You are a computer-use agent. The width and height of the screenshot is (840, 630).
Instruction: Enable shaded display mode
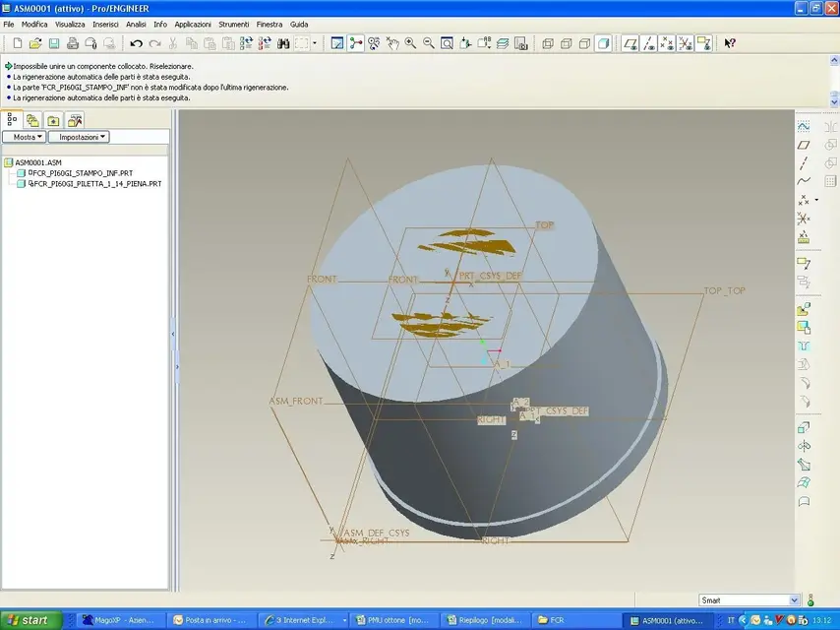603,43
